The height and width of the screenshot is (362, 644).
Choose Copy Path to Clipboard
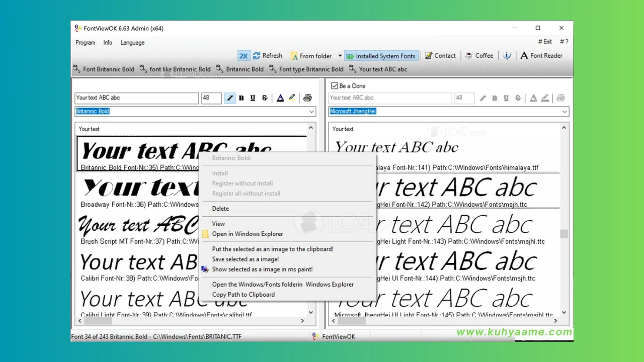point(288,295)
